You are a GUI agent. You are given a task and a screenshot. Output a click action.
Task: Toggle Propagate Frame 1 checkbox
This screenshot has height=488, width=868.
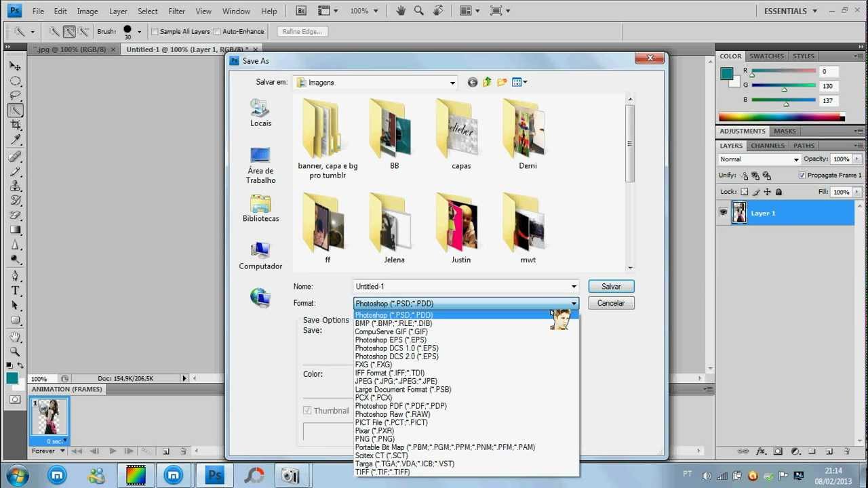tap(802, 175)
